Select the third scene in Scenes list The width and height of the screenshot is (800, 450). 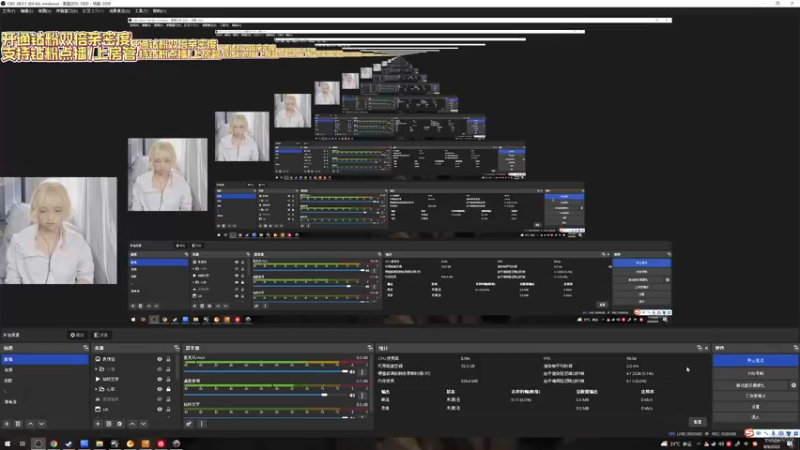44,381
